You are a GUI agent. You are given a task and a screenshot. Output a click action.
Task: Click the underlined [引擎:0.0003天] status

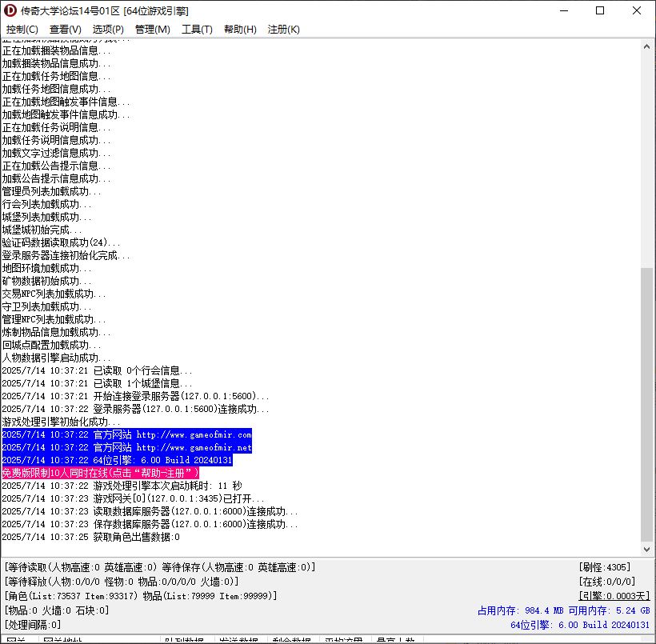click(614, 595)
